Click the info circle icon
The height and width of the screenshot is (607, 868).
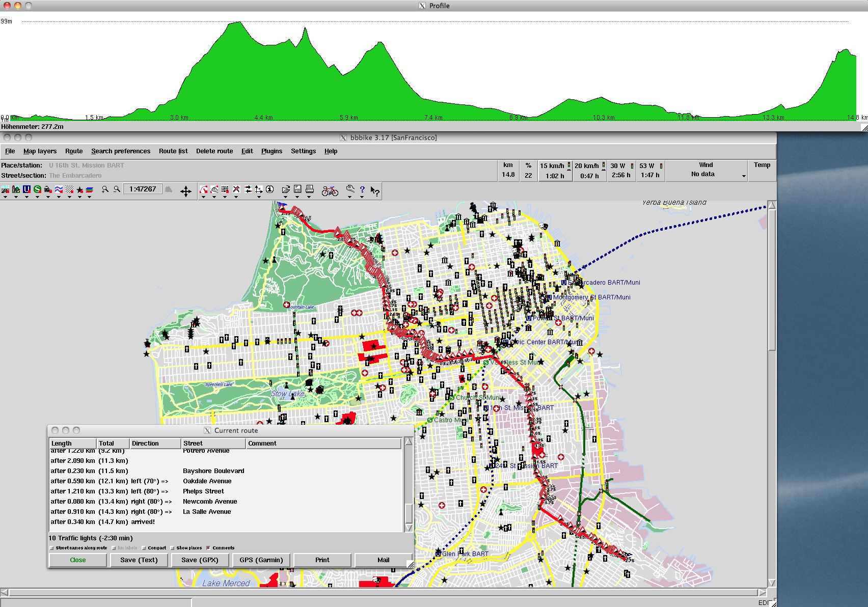pyautogui.click(x=270, y=189)
